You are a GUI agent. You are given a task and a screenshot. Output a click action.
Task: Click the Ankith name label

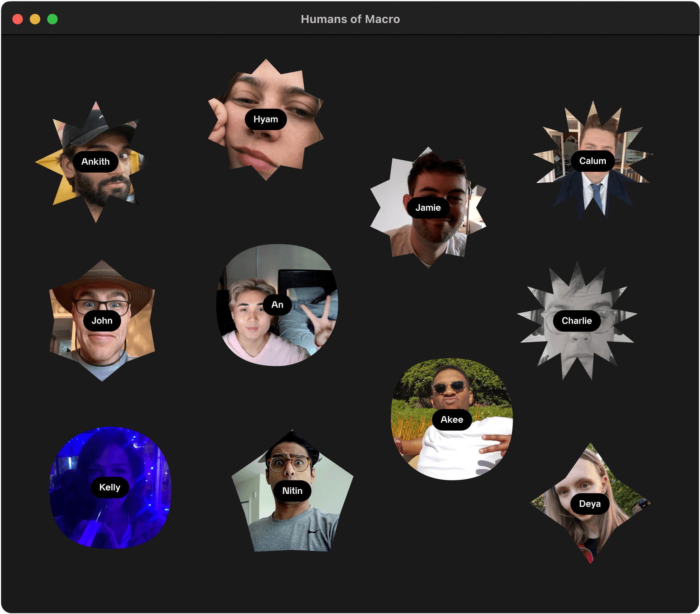click(x=95, y=162)
